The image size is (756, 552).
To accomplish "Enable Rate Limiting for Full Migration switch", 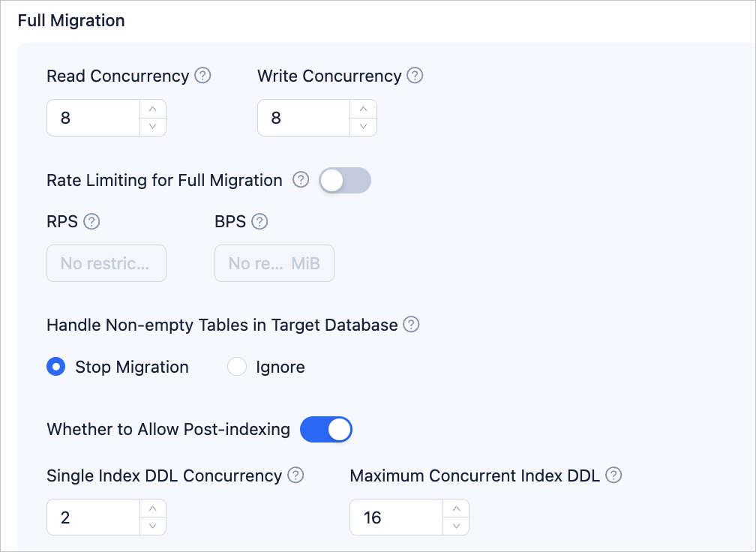I will click(345, 180).
